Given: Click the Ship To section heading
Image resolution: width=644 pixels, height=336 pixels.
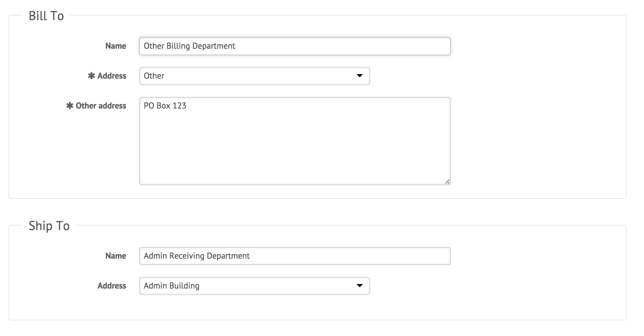Looking at the screenshot, I should pos(49,226).
